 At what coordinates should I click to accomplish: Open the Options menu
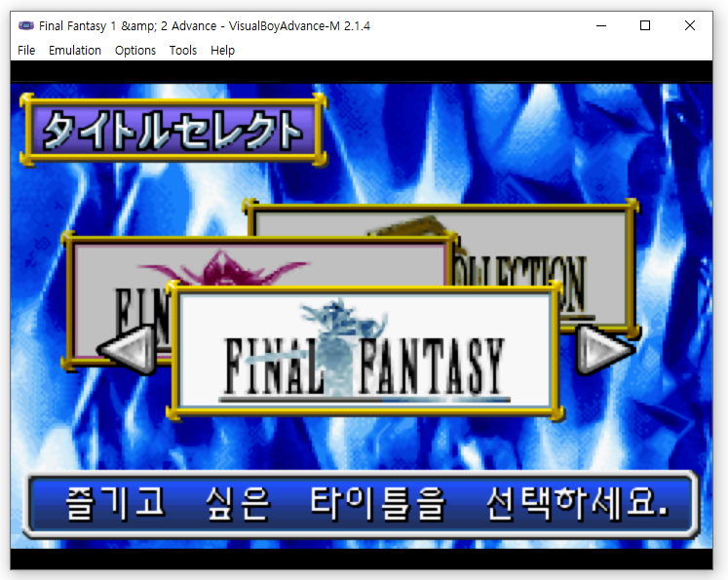tap(135, 50)
